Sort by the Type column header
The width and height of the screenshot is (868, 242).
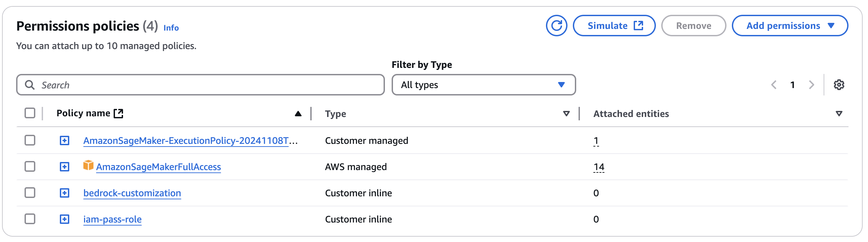coord(335,114)
